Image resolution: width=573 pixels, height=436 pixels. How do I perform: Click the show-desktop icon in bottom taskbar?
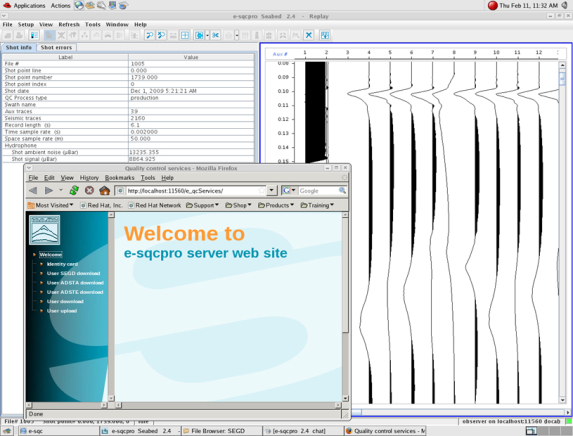[x=7, y=431]
